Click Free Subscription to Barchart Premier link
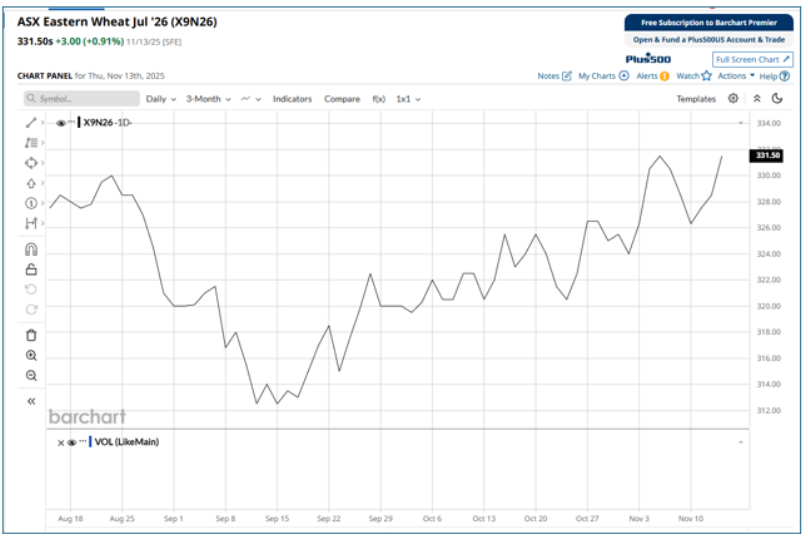 [709, 22]
